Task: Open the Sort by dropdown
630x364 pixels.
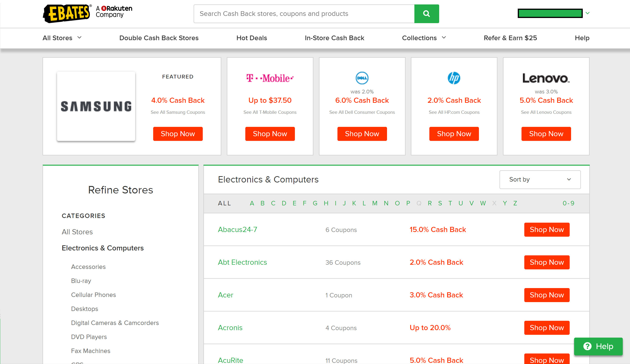Action: 540,179
